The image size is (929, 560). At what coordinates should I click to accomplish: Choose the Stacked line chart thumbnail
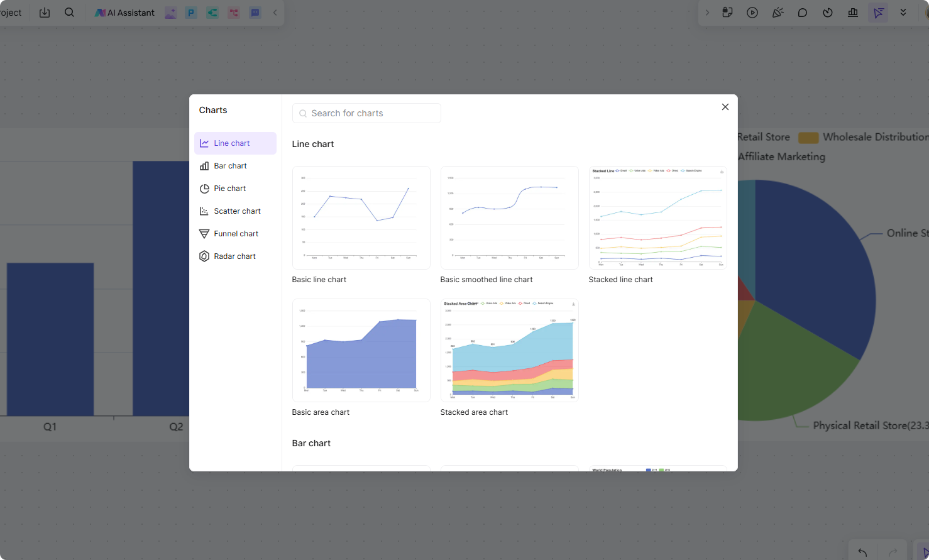(x=658, y=217)
